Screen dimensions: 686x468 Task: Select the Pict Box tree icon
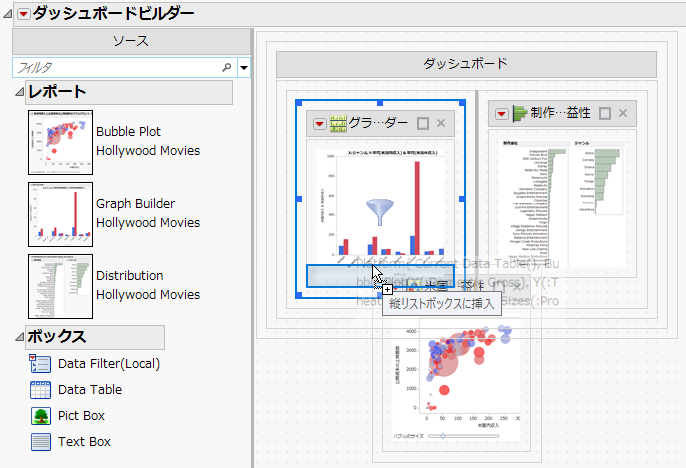[41, 416]
